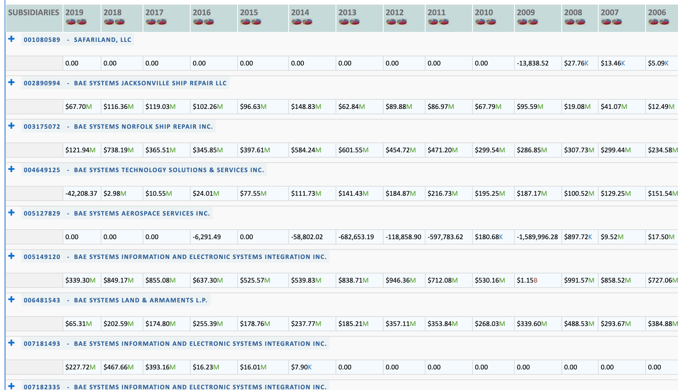Click the right pie chart icon under 2018
The height and width of the screenshot is (390, 678).
coord(120,22)
